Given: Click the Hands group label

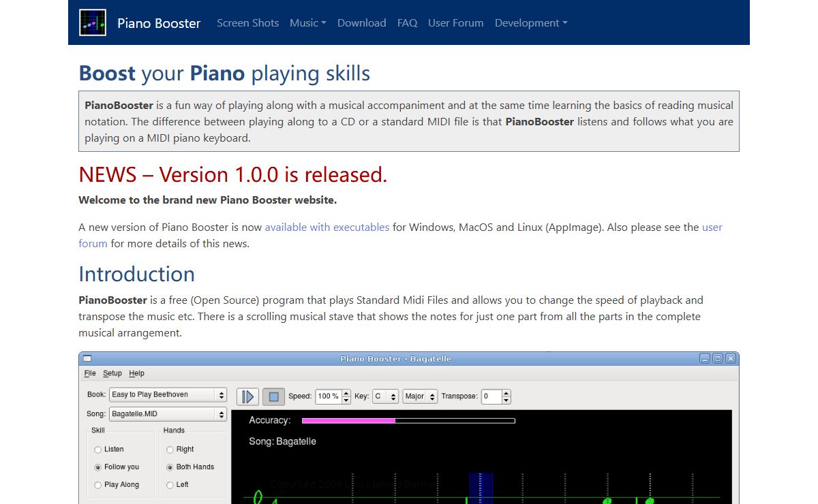Looking at the screenshot, I should coord(174,430).
